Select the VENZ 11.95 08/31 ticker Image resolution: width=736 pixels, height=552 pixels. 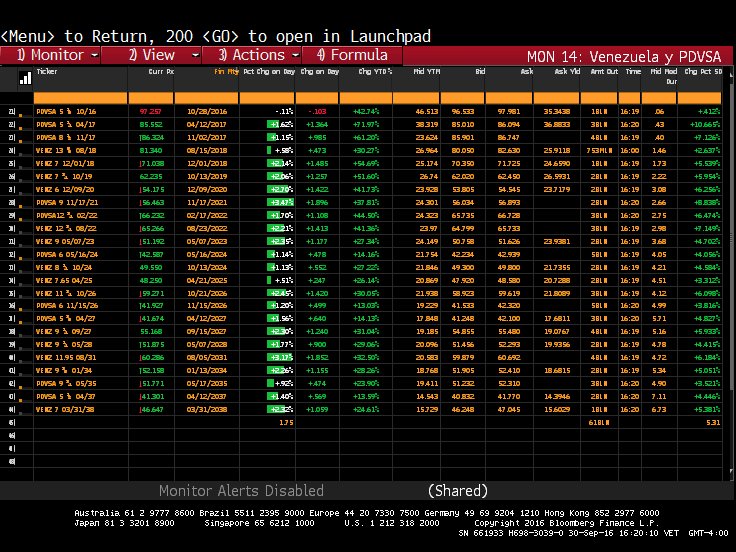(x=66, y=357)
